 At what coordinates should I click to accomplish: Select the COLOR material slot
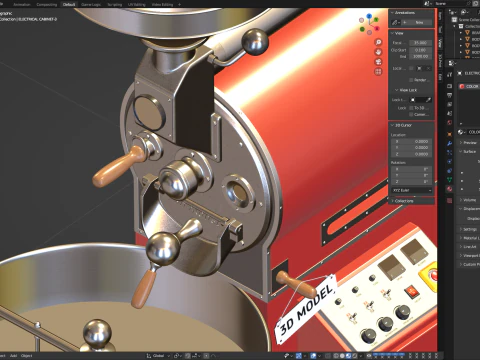(470, 86)
